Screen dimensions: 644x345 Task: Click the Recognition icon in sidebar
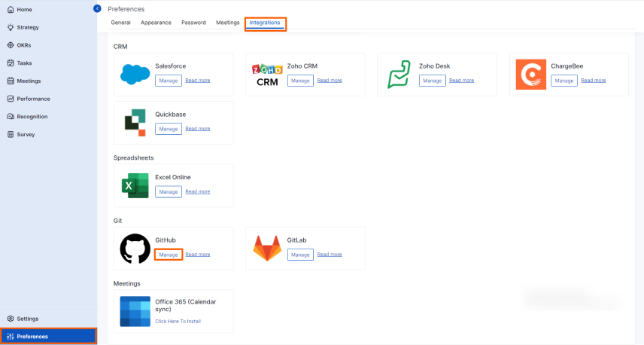tap(11, 116)
